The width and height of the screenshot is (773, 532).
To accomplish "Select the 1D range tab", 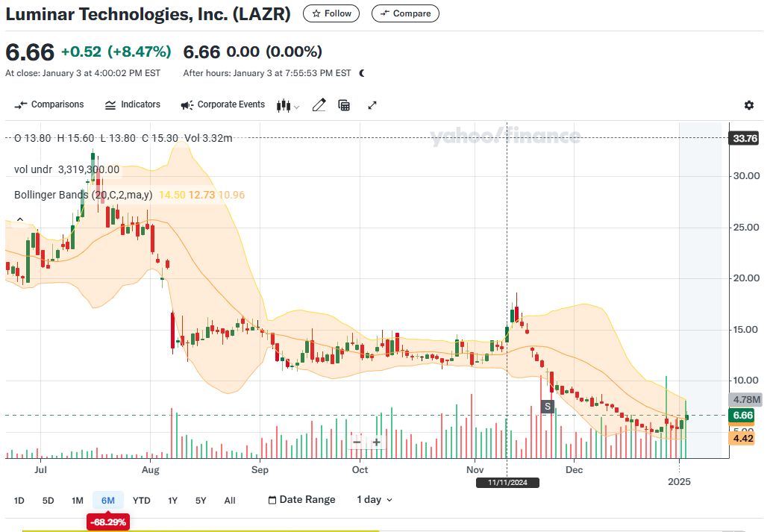I will [x=19, y=501].
